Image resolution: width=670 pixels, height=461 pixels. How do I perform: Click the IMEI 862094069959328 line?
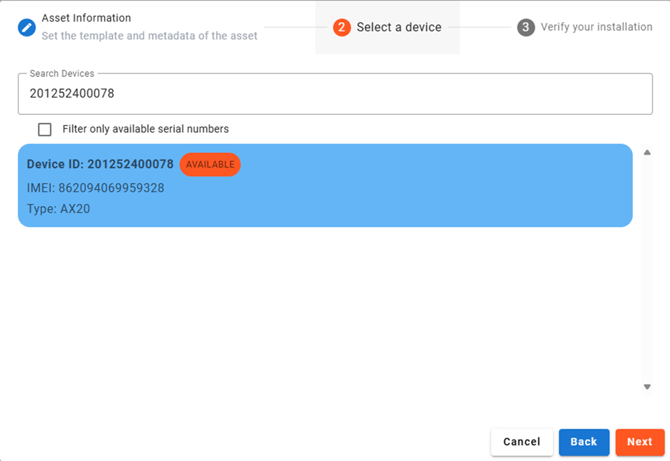click(96, 187)
